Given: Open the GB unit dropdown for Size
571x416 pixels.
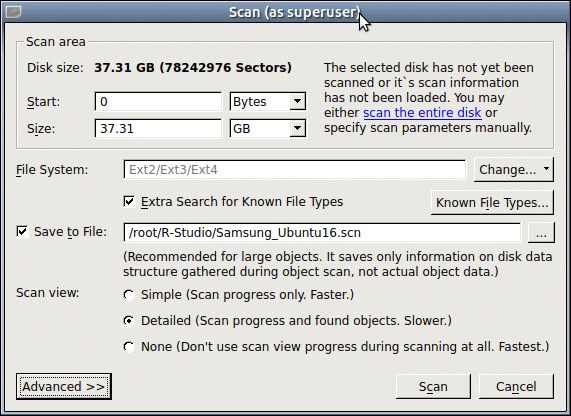Looking at the screenshot, I should pyautogui.click(x=268, y=128).
